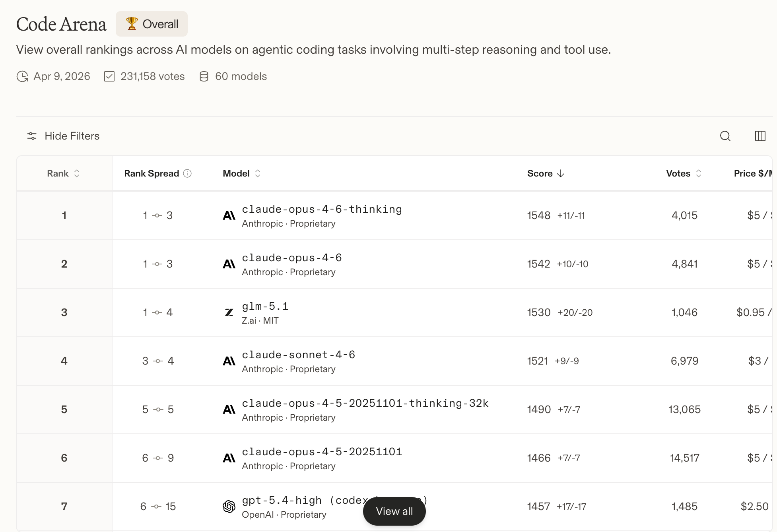777x532 pixels.
Task: Open the column layout icon
Action: [x=760, y=136]
